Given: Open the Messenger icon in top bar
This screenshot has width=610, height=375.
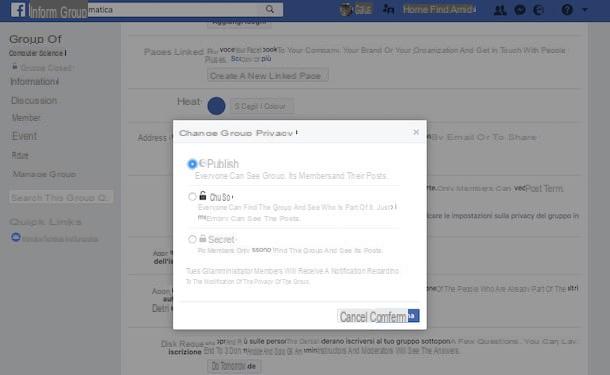Looking at the screenshot, I should pyautogui.click(x=520, y=10).
